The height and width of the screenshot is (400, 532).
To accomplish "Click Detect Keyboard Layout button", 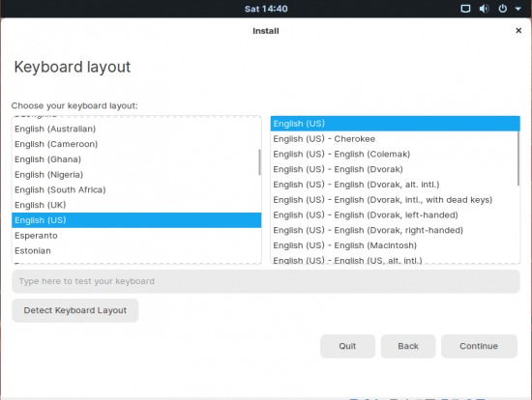I will 75,310.
